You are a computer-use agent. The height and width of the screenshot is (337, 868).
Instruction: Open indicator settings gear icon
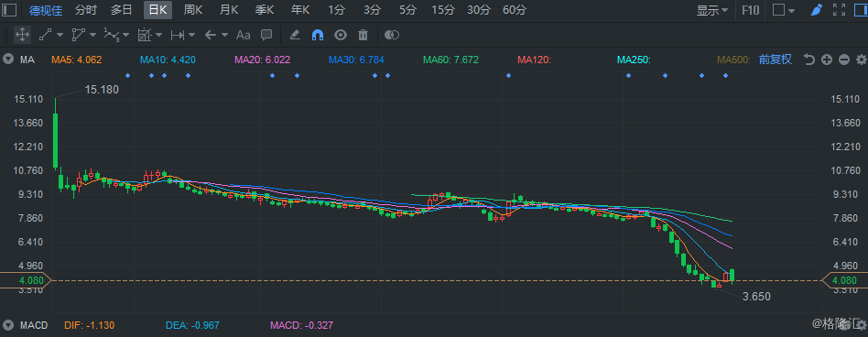[861, 60]
